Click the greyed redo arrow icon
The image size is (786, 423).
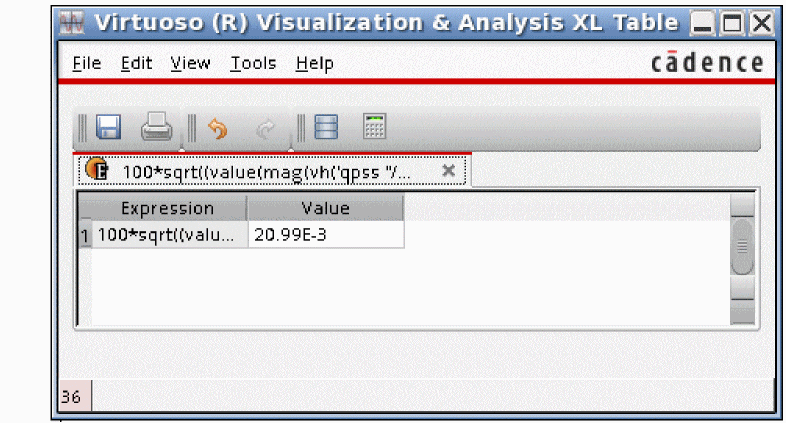tap(265, 129)
